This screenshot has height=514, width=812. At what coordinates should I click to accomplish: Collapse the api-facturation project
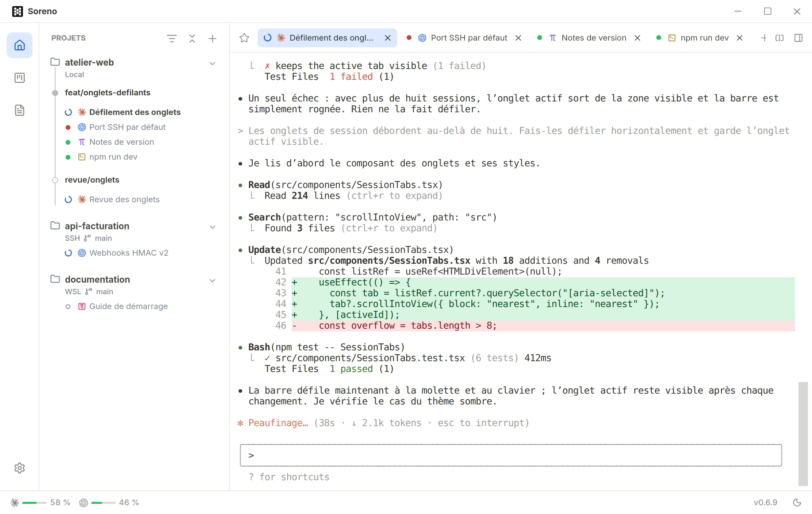[x=212, y=227]
